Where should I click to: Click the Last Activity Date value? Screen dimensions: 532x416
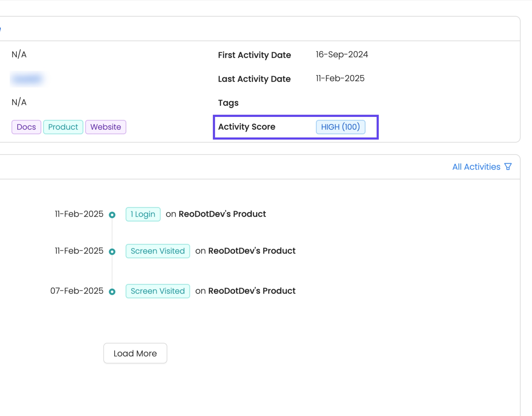(340, 78)
